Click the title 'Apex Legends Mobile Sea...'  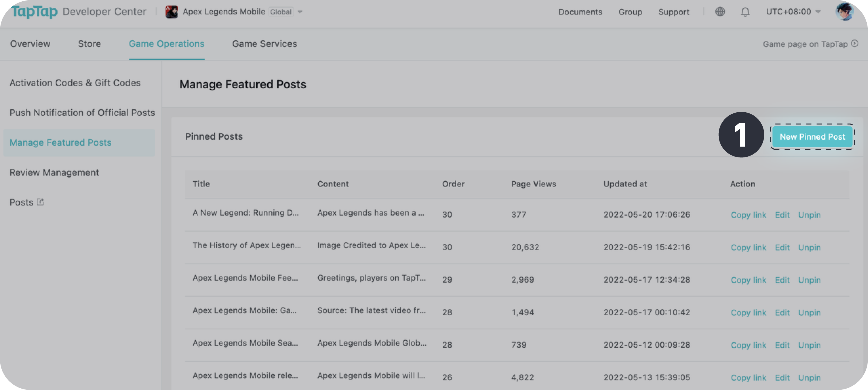click(x=245, y=343)
